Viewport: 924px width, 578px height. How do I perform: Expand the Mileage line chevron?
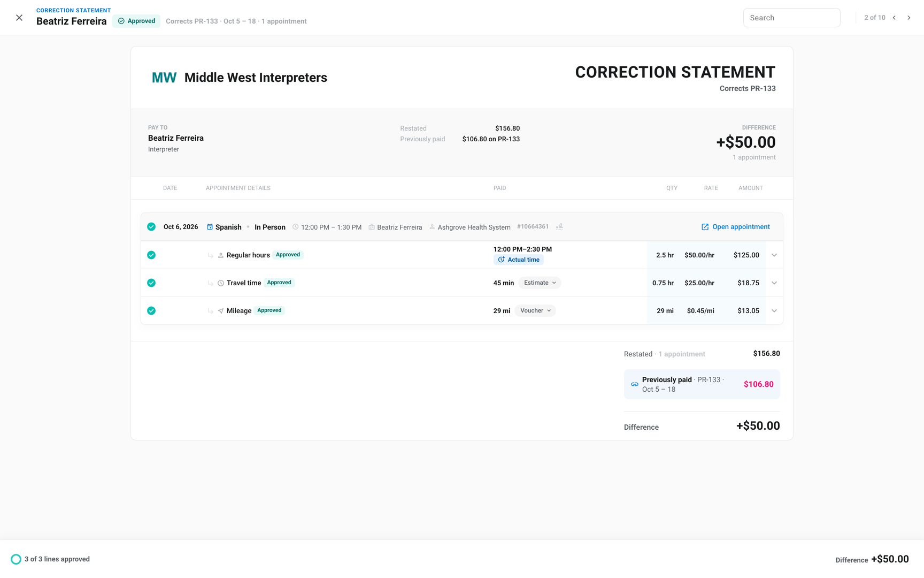click(x=774, y=310)
